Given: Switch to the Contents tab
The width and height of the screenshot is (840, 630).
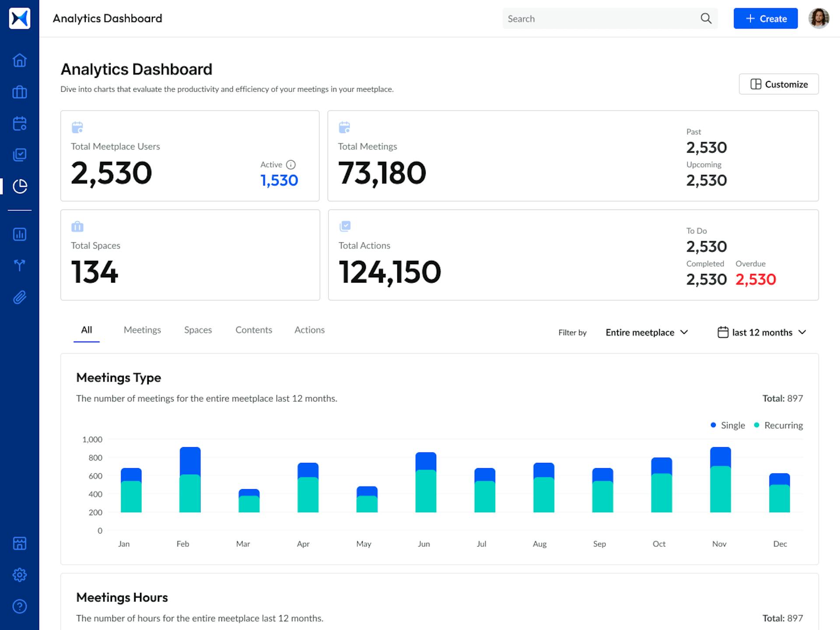Looking at the screenshot, I should (x=254, y=330).
